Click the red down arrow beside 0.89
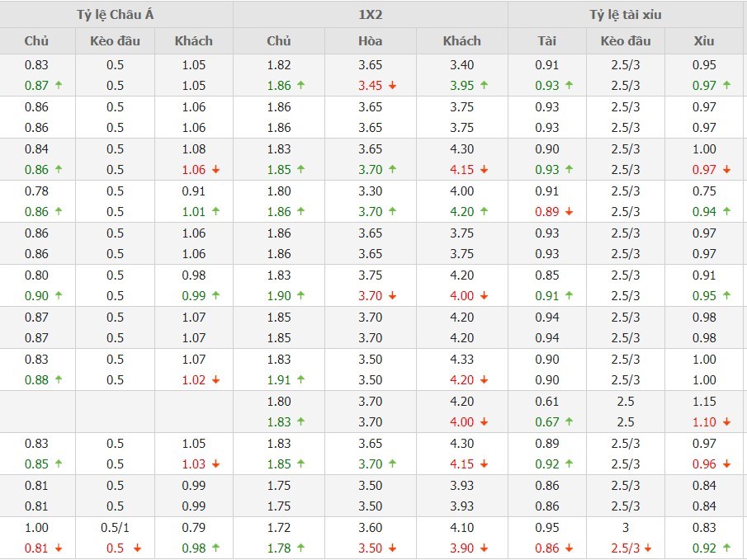This screenshot has width=747, height=560. click(569, 211)
